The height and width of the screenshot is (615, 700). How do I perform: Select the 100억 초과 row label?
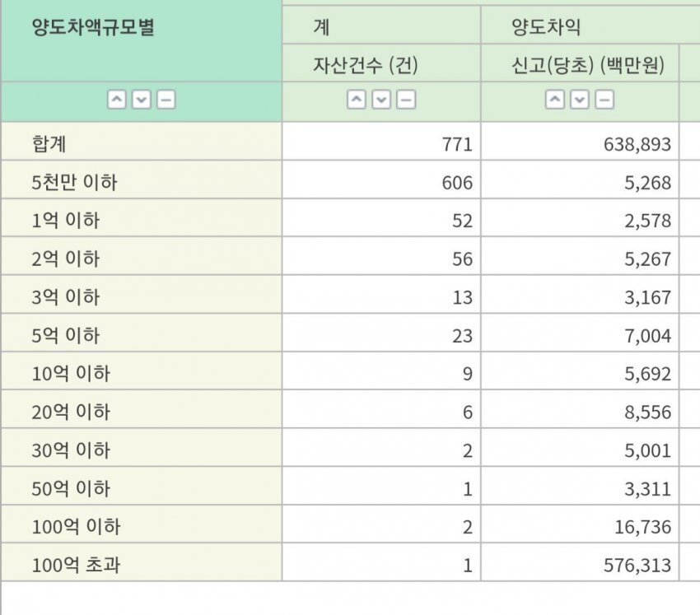point(70,566)
